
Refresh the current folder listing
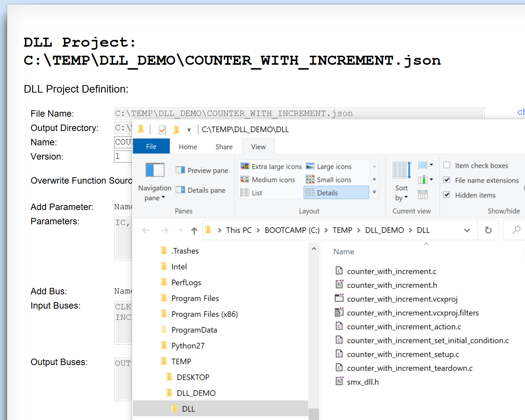(x=488, y=230)
